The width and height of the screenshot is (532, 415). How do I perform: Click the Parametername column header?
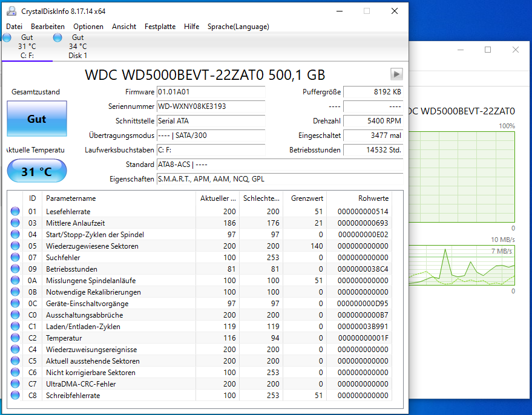pos(119,198)
